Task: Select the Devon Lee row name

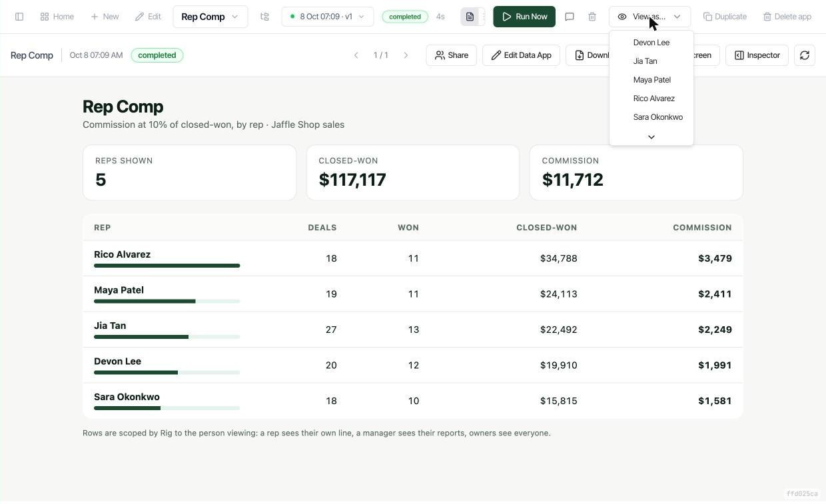Action: point(117,362)
